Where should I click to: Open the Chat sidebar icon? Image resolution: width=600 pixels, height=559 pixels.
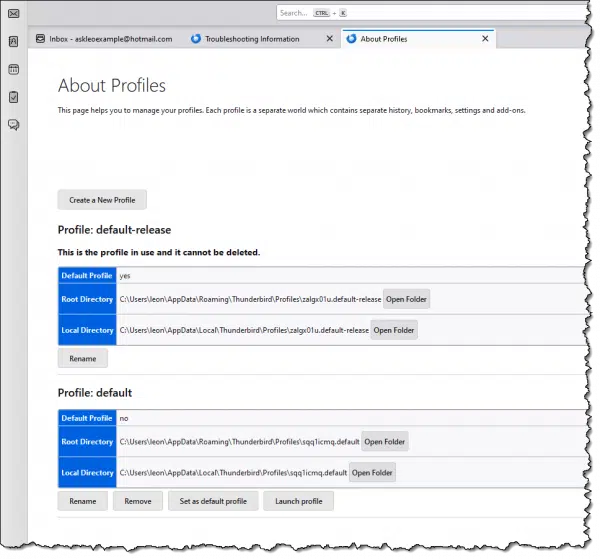pyautogui.click(x=14, y=125)
